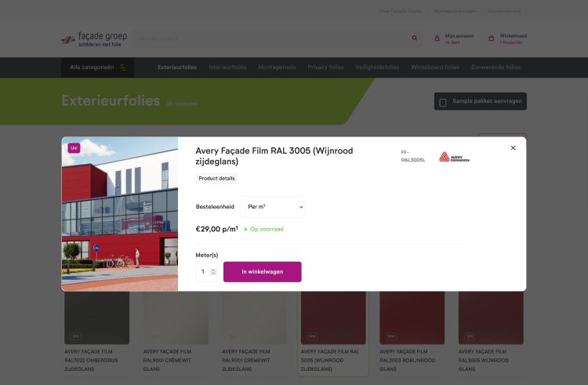This screenshot has height=385, width=588.
Task: Click the red building product image
Action: pyautogui.click(x=120, y=214)
